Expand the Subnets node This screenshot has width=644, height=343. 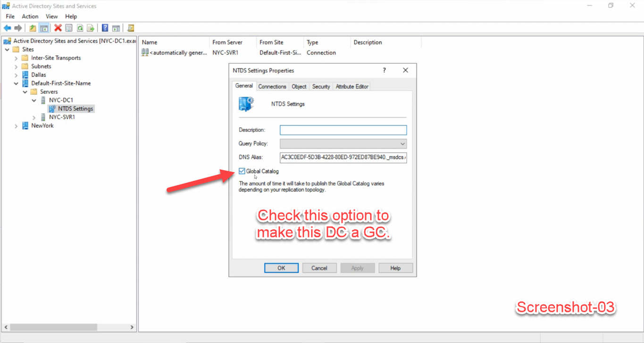click(16, 66)
